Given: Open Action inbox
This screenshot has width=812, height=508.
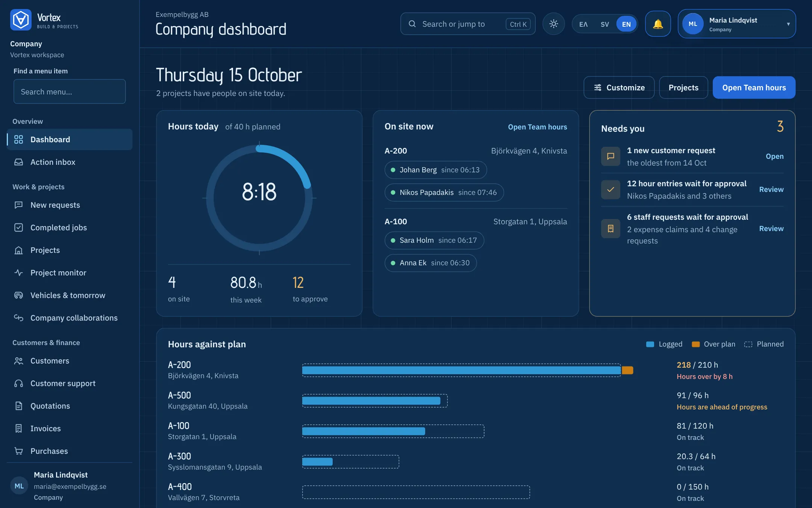Looking at the screenshot, I should click(70, 162).
